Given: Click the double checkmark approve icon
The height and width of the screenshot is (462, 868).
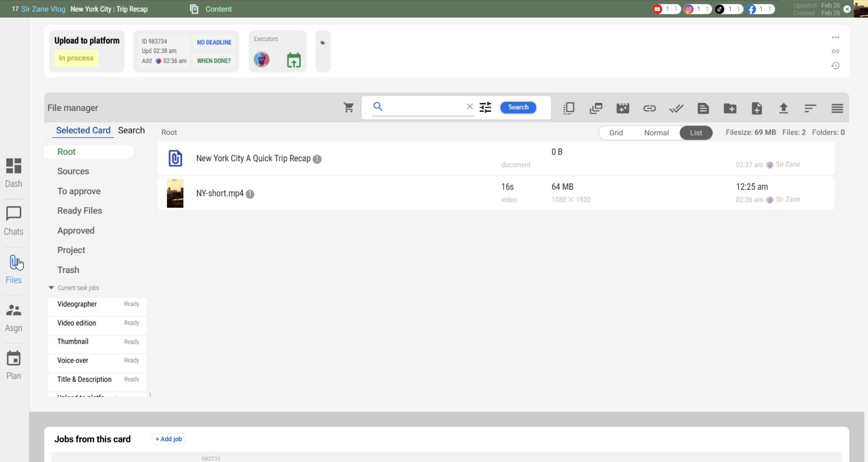Looking at the screenshot, I should (x=676, y=109).
